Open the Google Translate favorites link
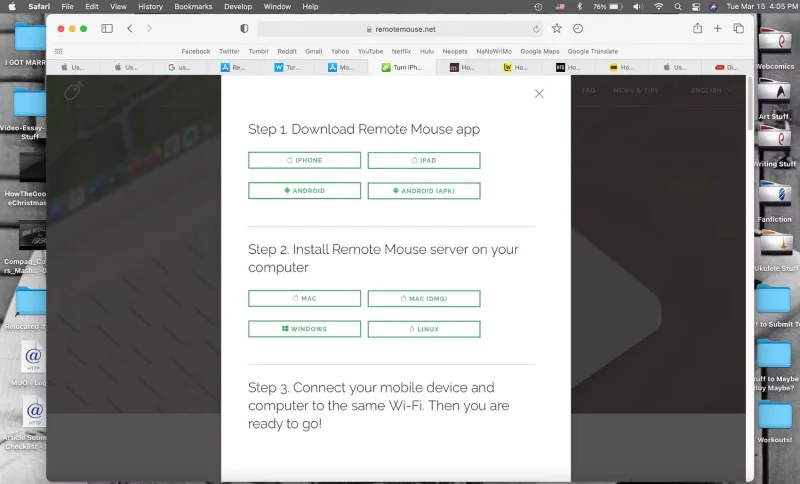The image size is (800, 484). point(593,52)
